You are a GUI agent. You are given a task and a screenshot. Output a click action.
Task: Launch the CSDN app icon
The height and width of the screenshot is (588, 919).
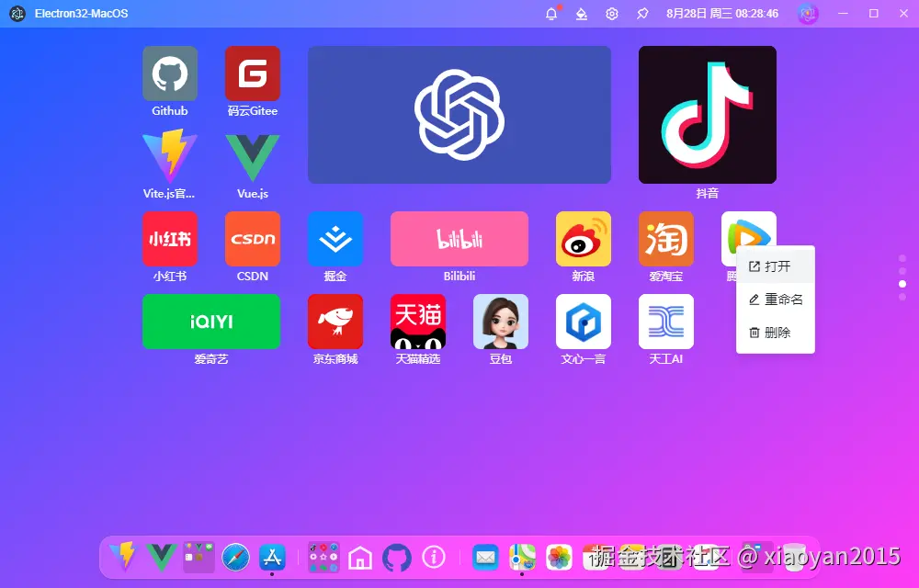pyautogui.click(x=253, y=239)
